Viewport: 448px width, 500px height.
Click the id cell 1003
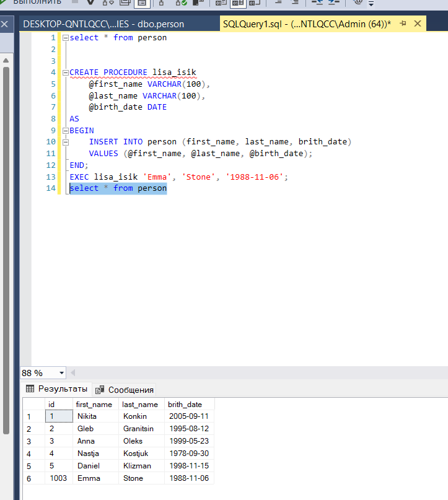[59, 478]
